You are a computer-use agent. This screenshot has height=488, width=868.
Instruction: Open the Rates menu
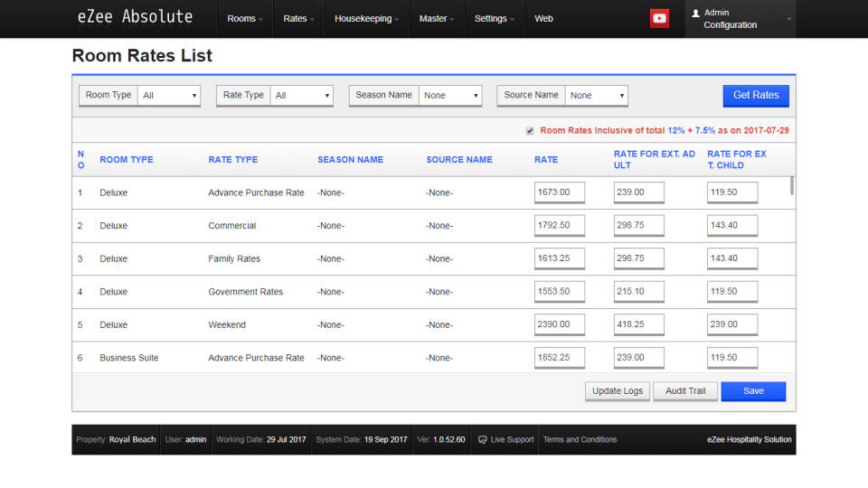(x=298, y=19)
